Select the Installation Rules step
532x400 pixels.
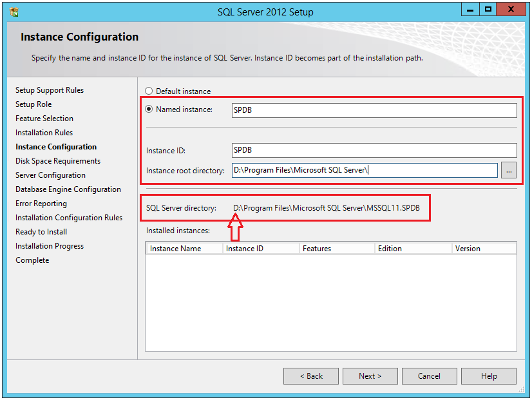coord(44,133)
